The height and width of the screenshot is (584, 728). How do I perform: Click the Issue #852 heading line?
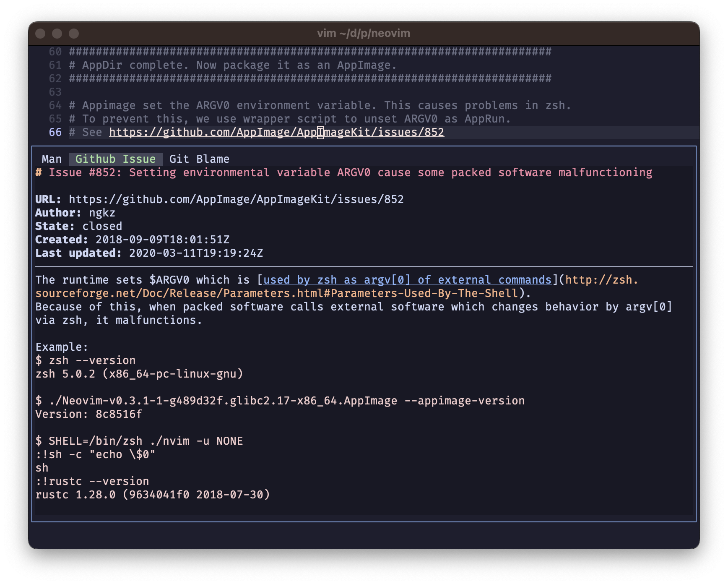point(344,172)
